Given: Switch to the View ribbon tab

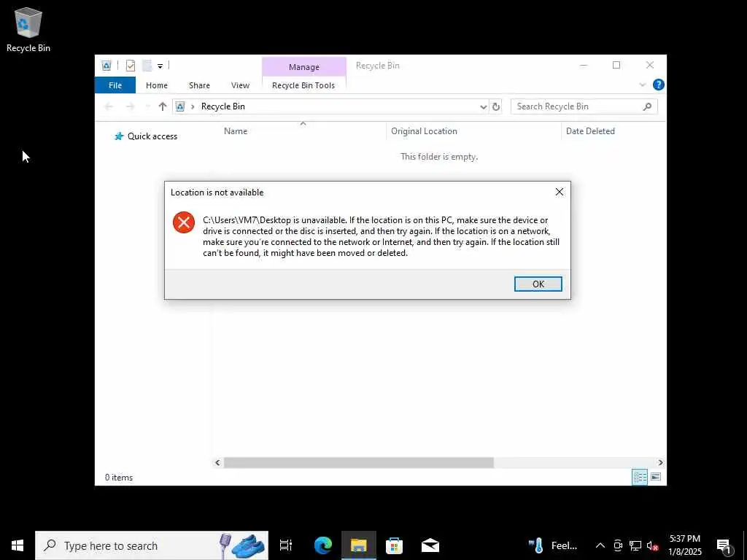Looking at the screenshot, I should coord(240,85).
